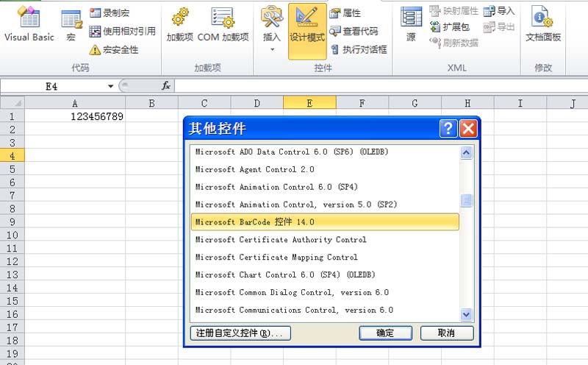Open the Name Box dropdown arrow
The width and height of the screenshot is (588, 365).
click(x=111, y=86)
